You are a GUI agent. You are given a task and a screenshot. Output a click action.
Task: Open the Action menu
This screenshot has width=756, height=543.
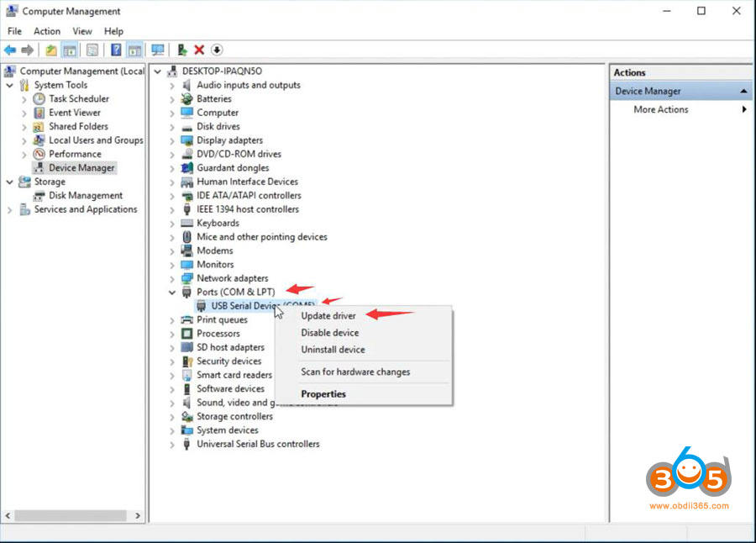point(47,31)
